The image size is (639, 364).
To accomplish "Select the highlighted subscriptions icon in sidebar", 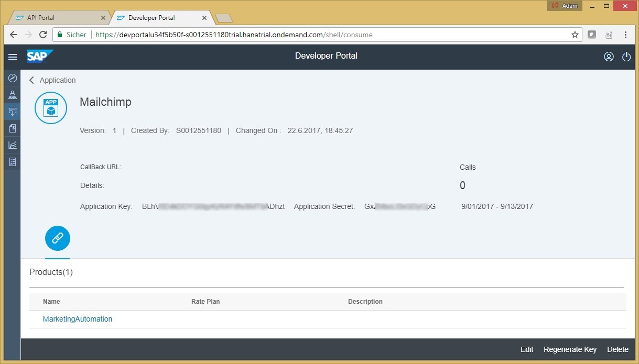I will (12, 111).
